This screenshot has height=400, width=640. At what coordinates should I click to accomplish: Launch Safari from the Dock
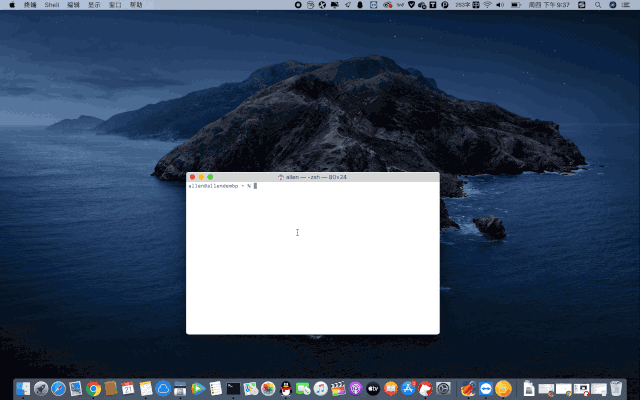pyautogui.click(x=58, y=388)
